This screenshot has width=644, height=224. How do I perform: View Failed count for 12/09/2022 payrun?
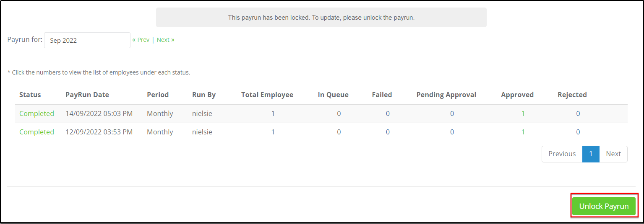point(388,132)
